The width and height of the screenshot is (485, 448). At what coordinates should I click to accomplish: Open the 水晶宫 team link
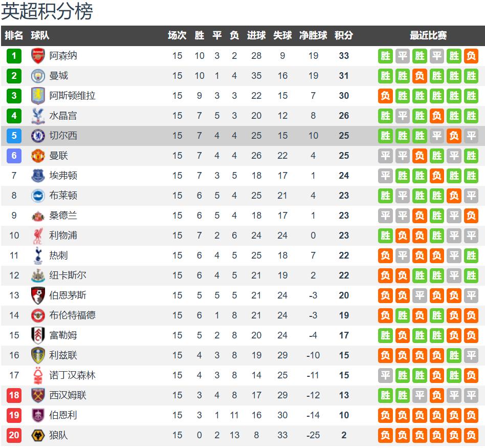point(63,116)
